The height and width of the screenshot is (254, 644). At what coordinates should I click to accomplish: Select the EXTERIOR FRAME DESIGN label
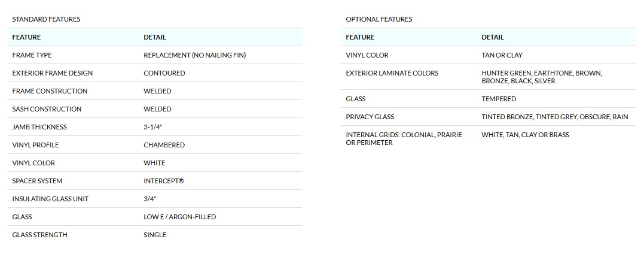(52, 73)
